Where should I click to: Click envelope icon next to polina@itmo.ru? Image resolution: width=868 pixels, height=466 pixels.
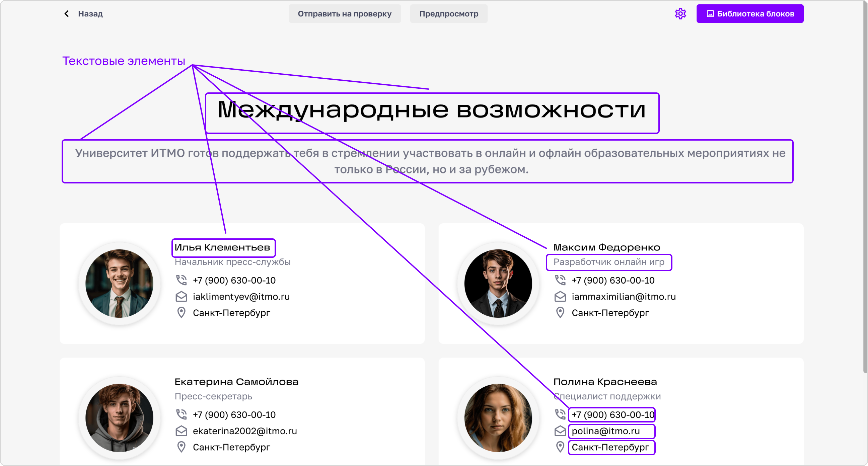click(x=560, y=431)
